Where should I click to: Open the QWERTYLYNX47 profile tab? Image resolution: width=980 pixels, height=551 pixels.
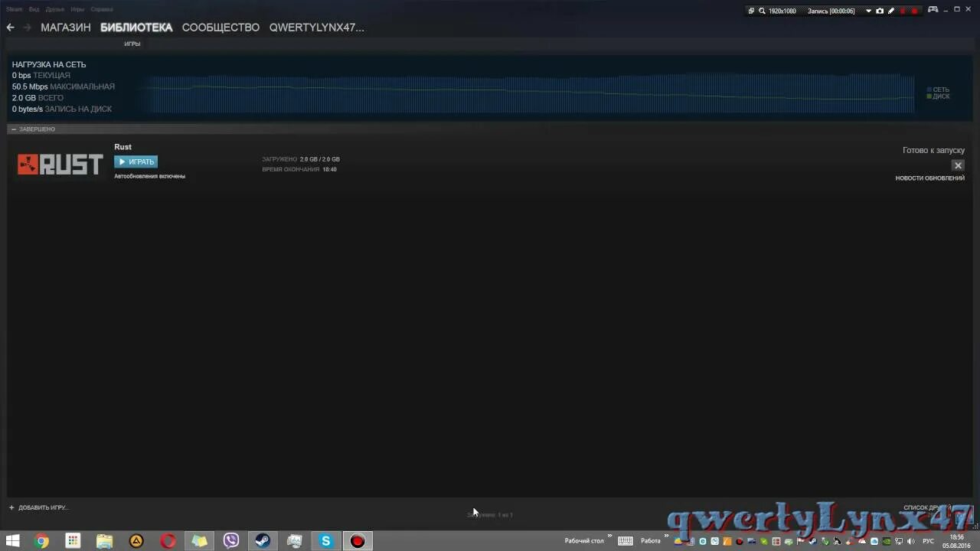[x=317, y=27]
